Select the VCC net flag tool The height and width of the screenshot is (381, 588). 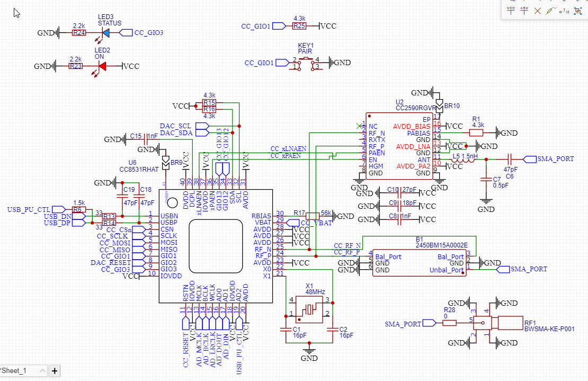pyautogui.click(x=511, y=10)
